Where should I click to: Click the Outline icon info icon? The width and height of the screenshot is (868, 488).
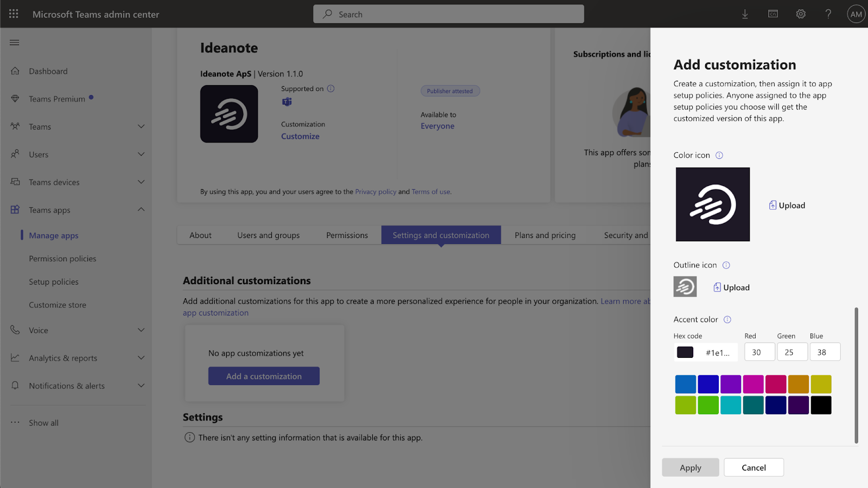726,265
